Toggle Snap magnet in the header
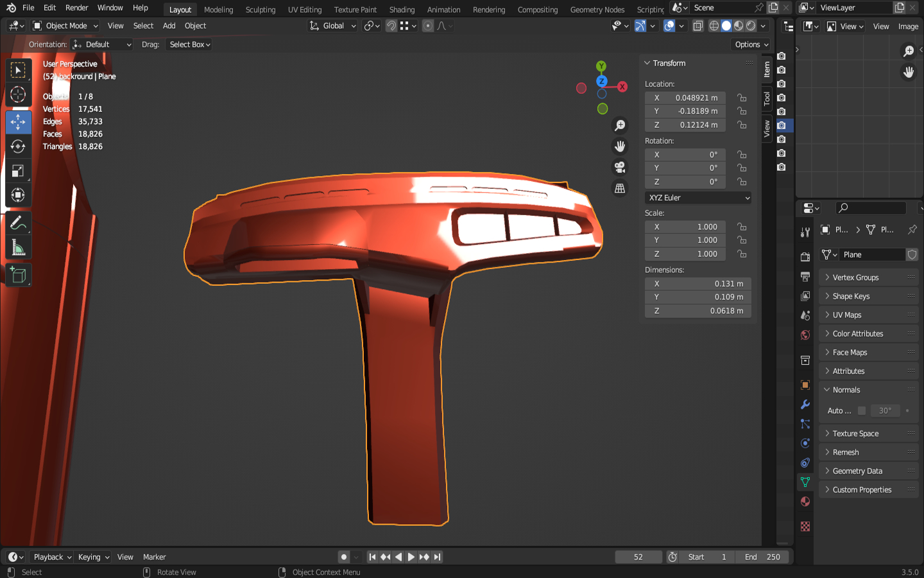Screen dimensions: 924x578 point(391,26)
